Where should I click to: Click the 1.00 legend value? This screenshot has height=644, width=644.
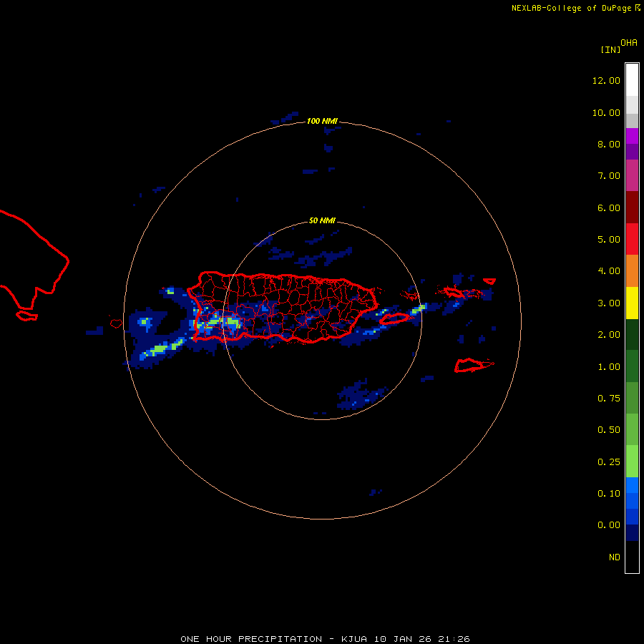tap(609, 367)
